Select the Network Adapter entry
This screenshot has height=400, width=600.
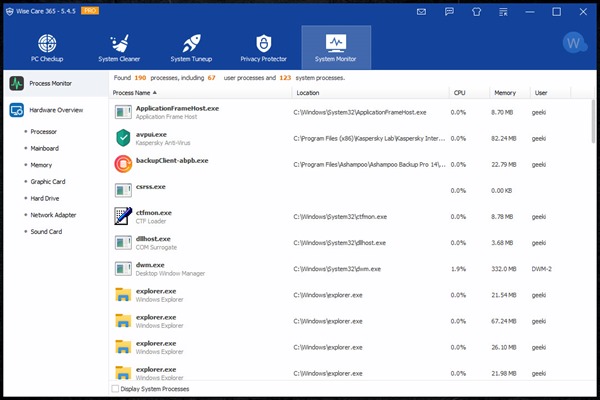point(54,215)
